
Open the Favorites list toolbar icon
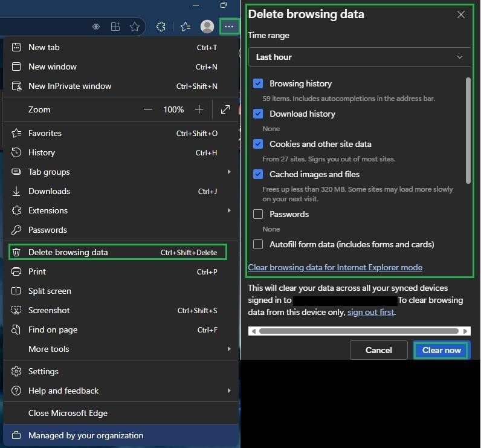[x=186, y=27]
